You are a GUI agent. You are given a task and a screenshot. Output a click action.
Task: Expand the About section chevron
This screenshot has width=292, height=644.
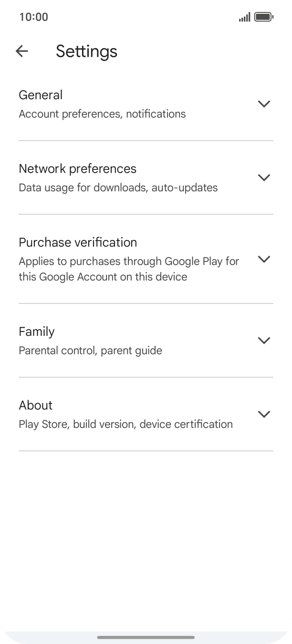coord(264,414)
